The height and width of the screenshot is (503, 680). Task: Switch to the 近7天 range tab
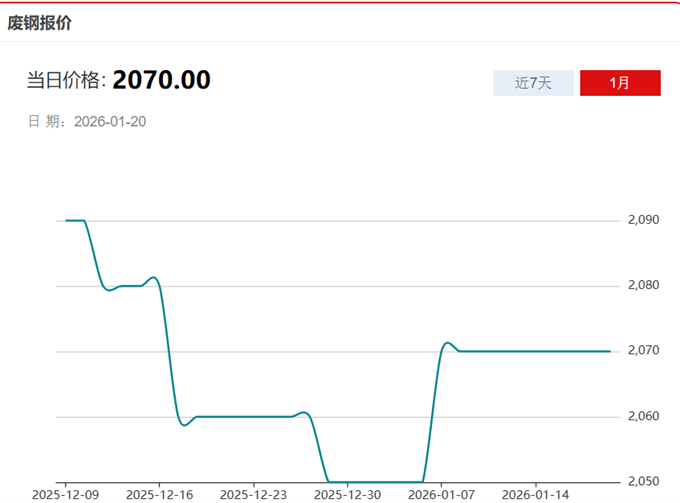click(533, 83)
